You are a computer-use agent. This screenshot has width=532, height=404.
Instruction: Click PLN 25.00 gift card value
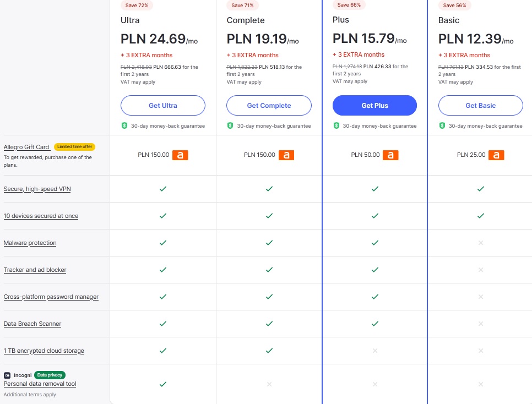471,155
